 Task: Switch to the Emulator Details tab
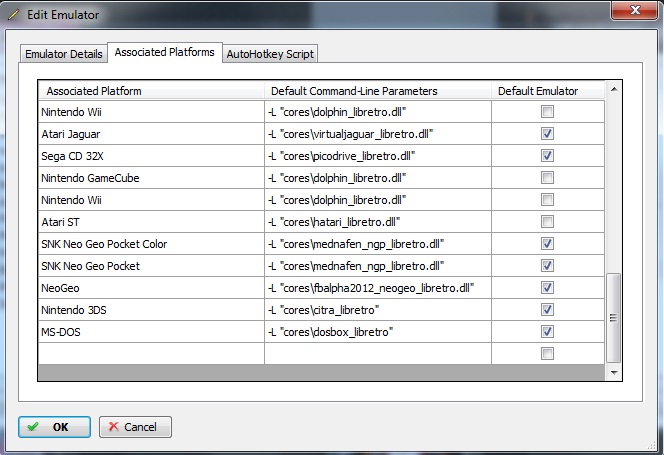pos(64,54)
